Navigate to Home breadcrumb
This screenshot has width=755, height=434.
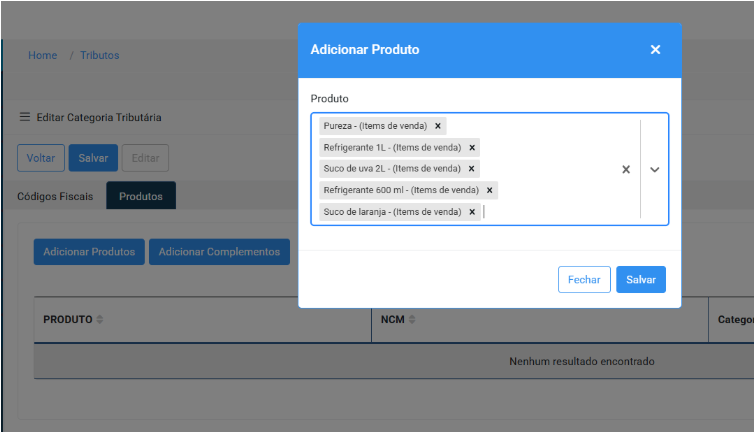tap(43, 55)
